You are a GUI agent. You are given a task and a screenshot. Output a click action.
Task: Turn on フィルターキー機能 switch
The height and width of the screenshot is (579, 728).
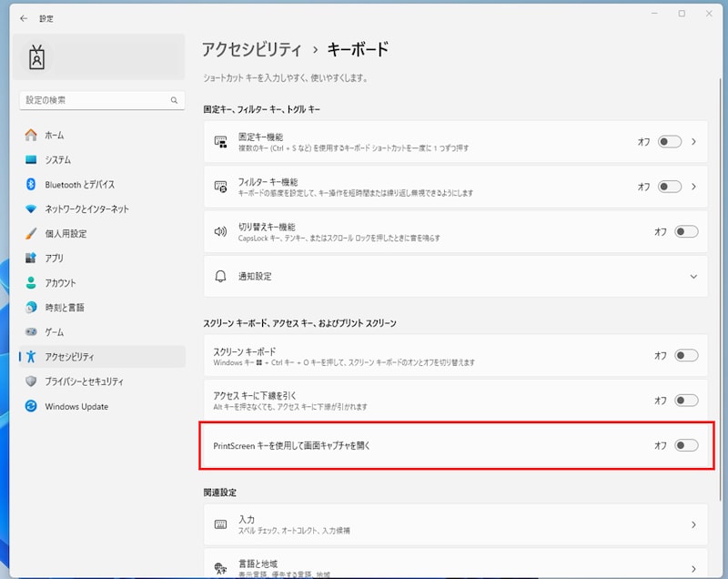pyautogui.click(x=671, y=187)
